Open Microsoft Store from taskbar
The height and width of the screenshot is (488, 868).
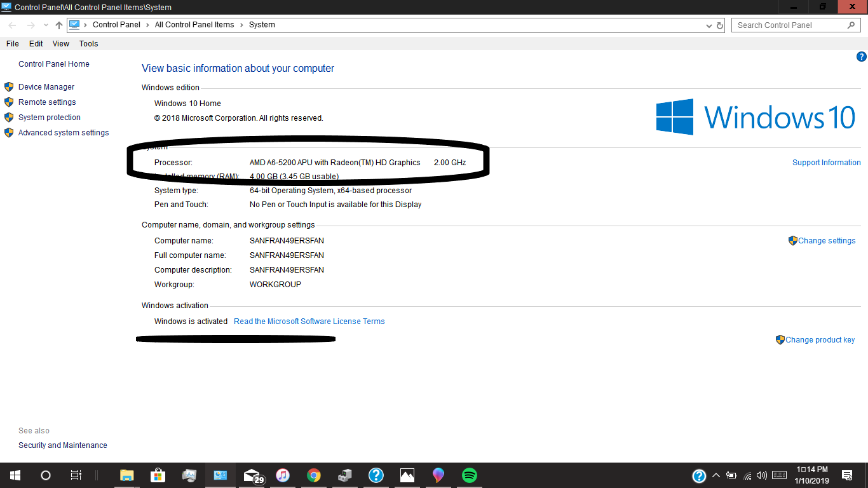(158, 475)
